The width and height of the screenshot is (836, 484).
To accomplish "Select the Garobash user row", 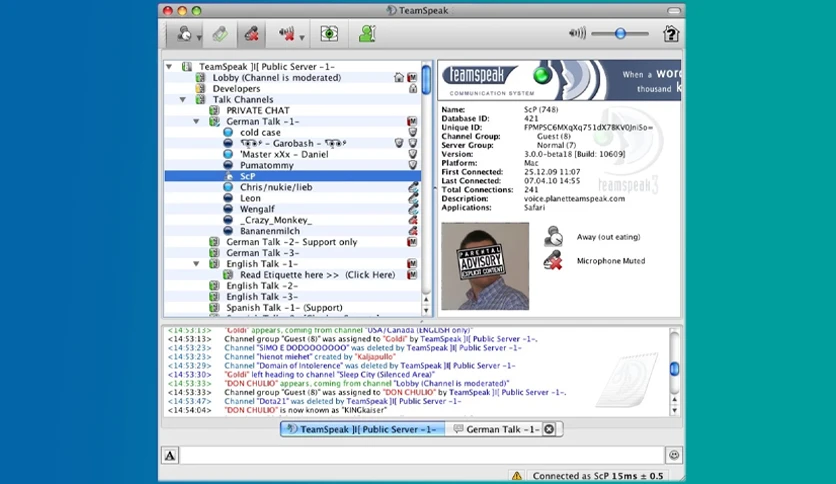I will 292,143.
